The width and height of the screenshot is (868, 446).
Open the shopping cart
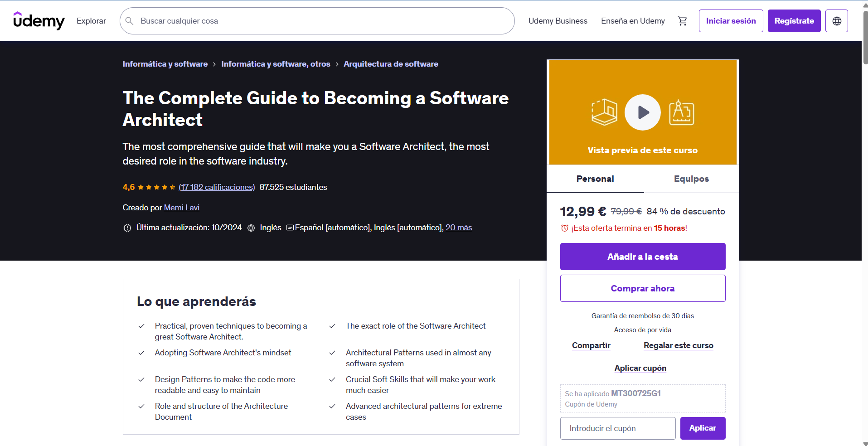[x=682, y=21]
